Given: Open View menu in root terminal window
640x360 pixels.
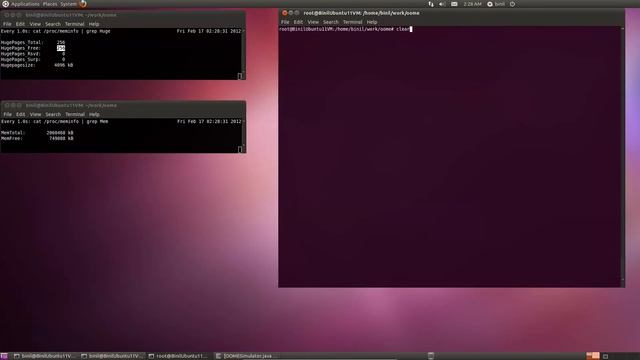Looking at the screenshot, I should [x=313, y=22].
